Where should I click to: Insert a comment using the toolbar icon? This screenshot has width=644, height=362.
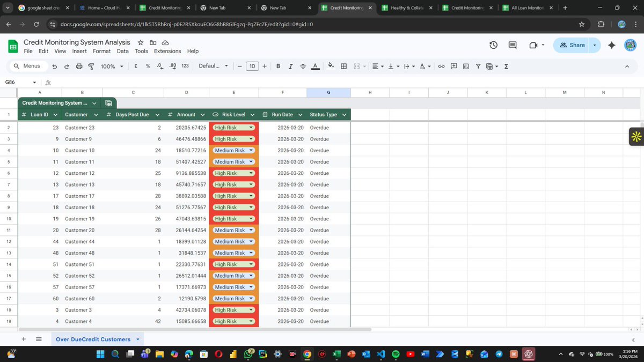point(453,66)
